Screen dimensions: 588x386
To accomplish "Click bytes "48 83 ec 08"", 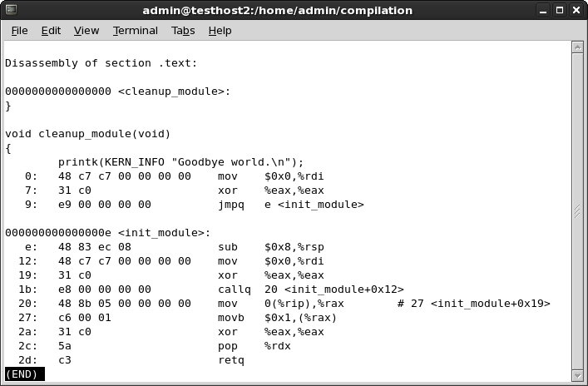I will [95, 247].
